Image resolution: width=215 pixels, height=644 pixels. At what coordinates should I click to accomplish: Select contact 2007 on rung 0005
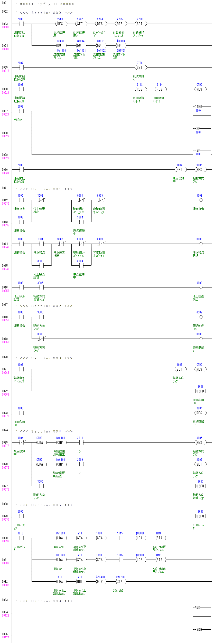(x=21, y=68)
